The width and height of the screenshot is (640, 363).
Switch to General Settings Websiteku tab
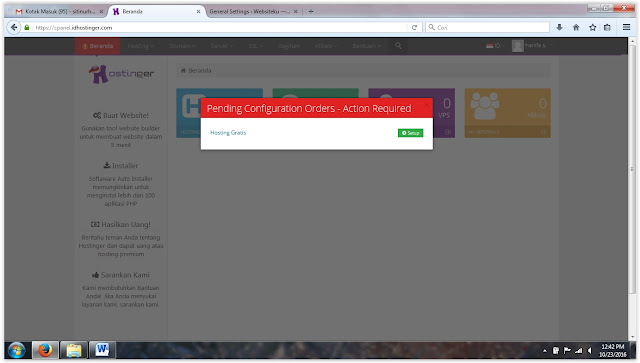pos(250,11)
